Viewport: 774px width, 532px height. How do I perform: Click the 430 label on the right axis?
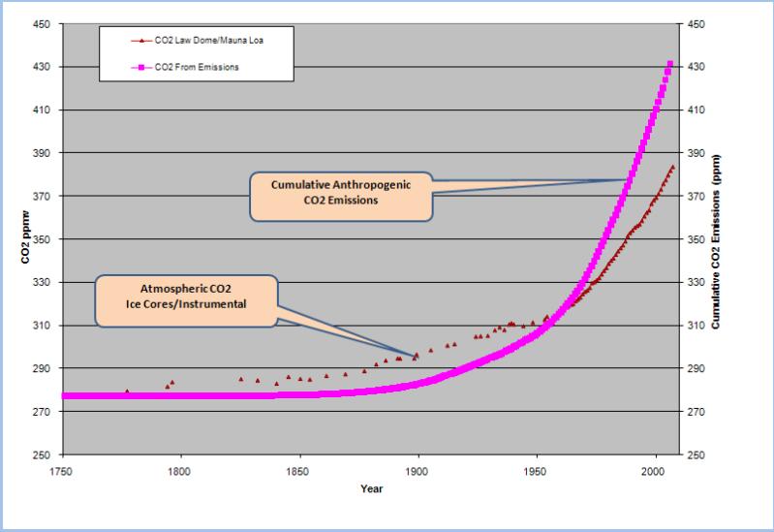[696, 67]
